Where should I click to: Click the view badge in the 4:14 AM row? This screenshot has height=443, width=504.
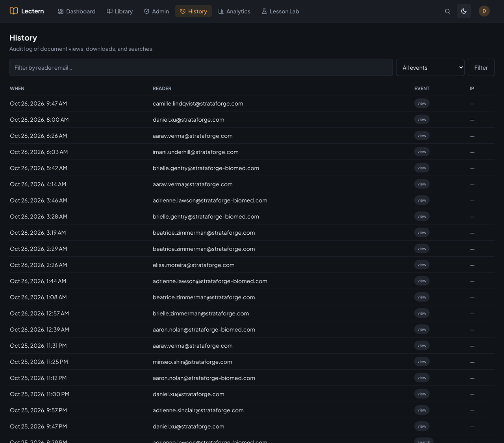point(422,184)
